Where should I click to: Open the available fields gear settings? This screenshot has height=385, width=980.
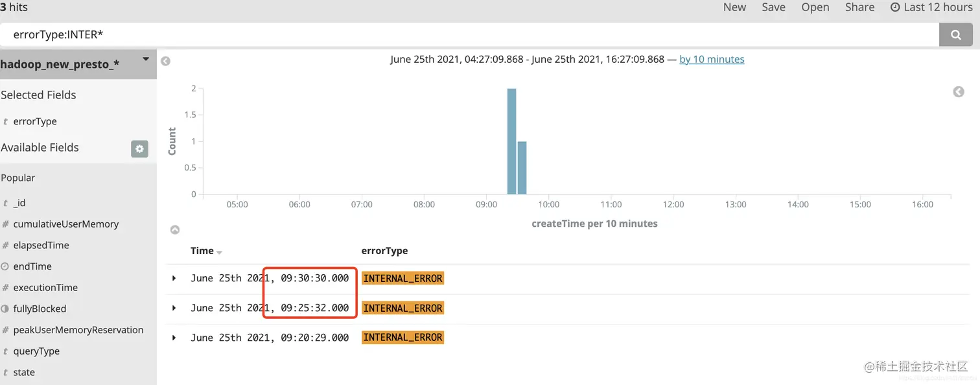[x=139, y=148]
